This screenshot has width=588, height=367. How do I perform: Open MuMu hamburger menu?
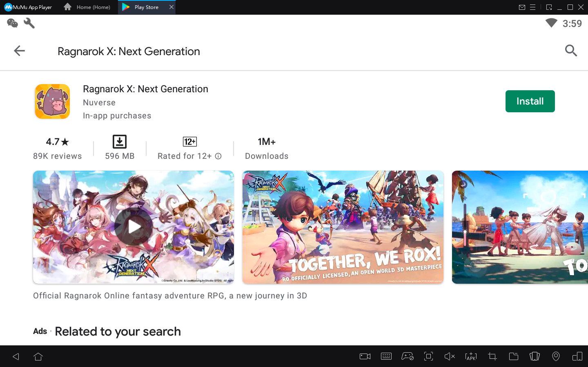[x=532, y=7]
